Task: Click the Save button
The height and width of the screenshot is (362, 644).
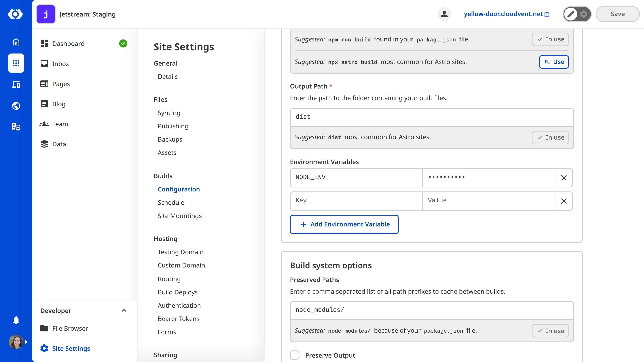Action: (617, 14)
